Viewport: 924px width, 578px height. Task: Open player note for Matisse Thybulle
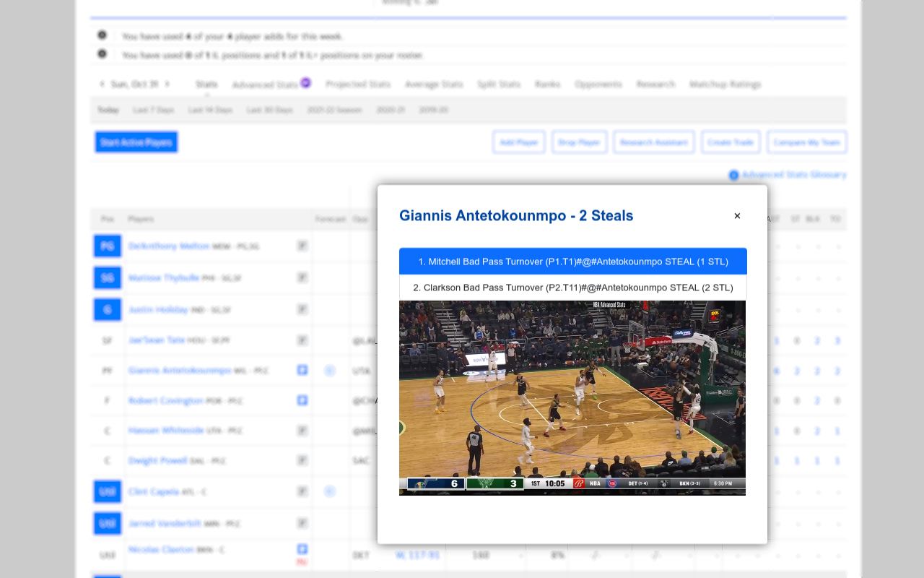point(302,277)
